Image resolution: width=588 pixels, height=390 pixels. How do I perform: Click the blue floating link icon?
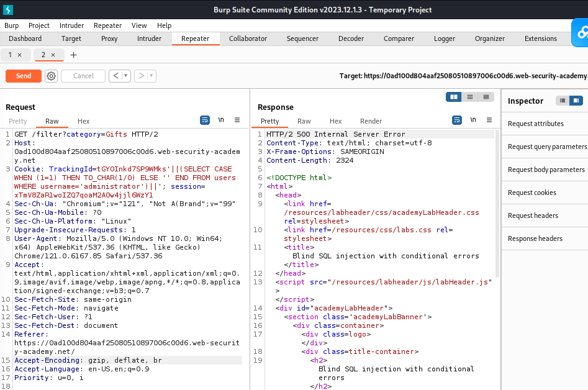(580, 33)
